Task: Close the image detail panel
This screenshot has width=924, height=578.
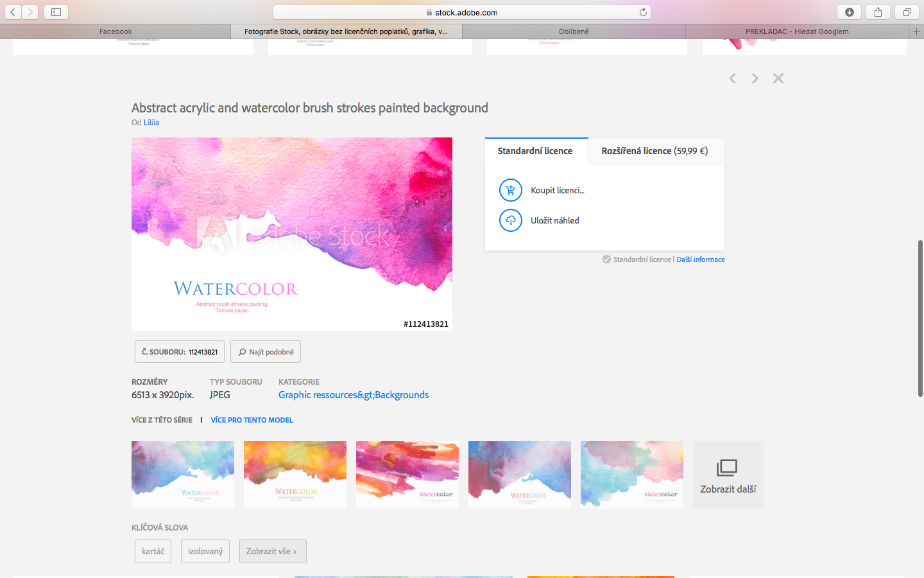Action: point(778,78)
